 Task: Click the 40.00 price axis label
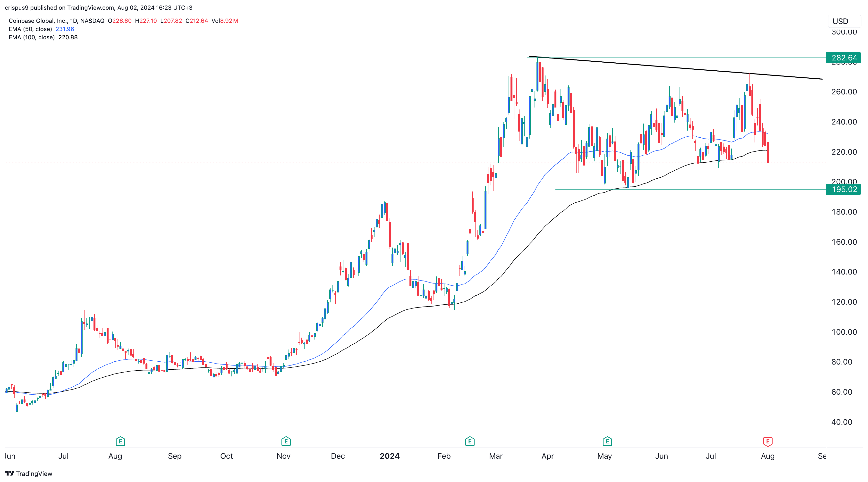click(842, 422)
